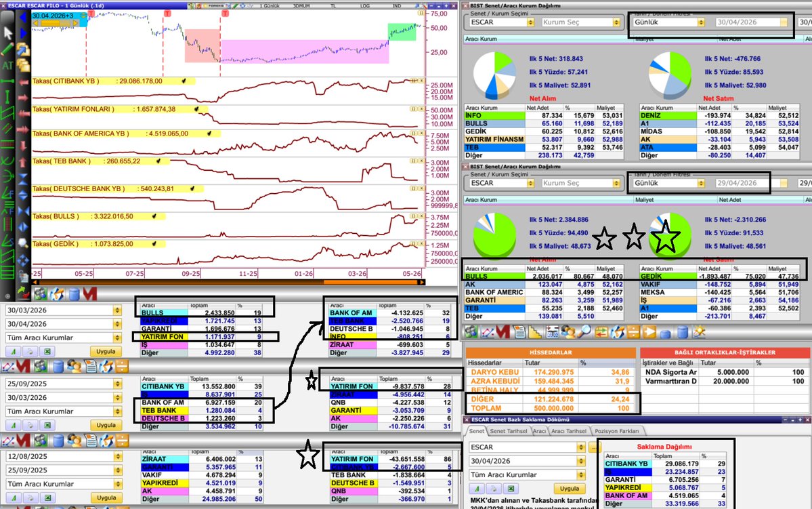Click the red M icon below the chart
Screen dimensions: 812x509
click(89, 294)
